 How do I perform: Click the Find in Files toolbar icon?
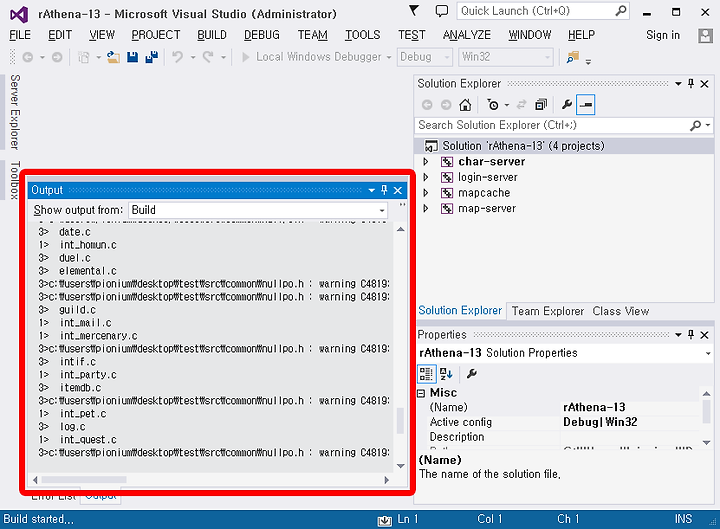(573, 57)
